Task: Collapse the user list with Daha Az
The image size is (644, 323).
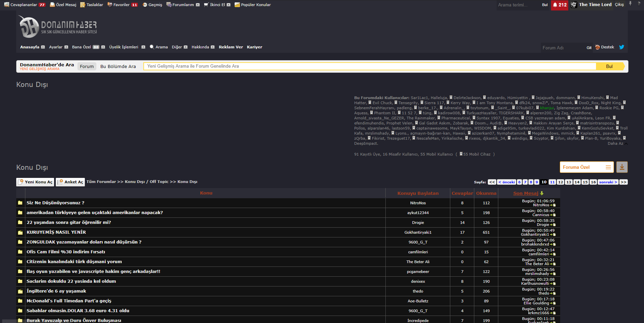Action: click(x=618, y=143)
